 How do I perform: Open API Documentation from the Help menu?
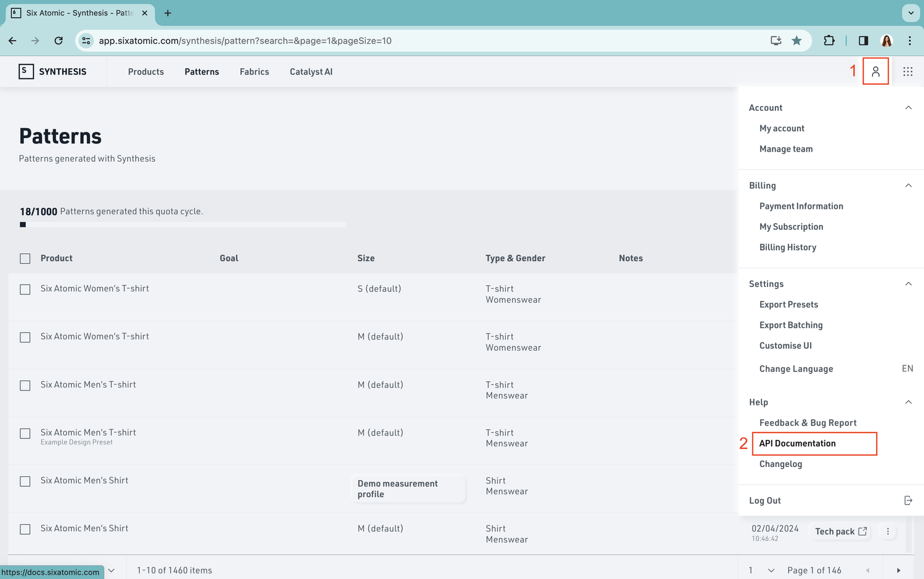798,443
